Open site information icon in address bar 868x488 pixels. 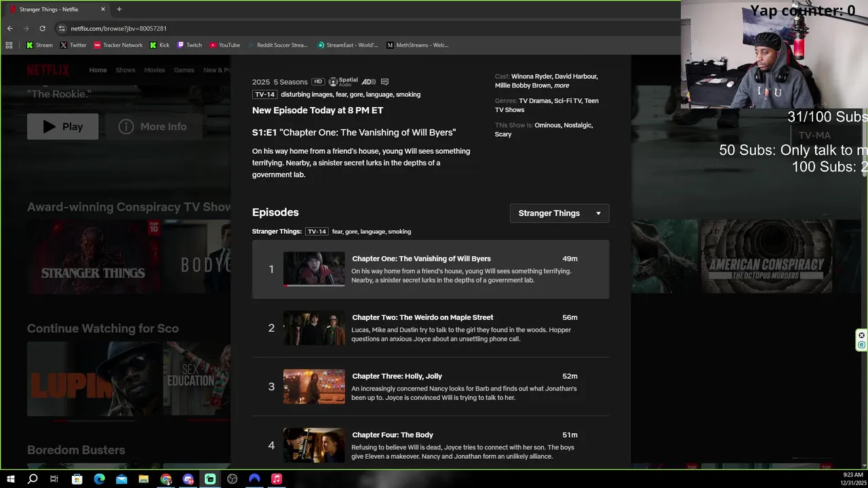[62, 28]
